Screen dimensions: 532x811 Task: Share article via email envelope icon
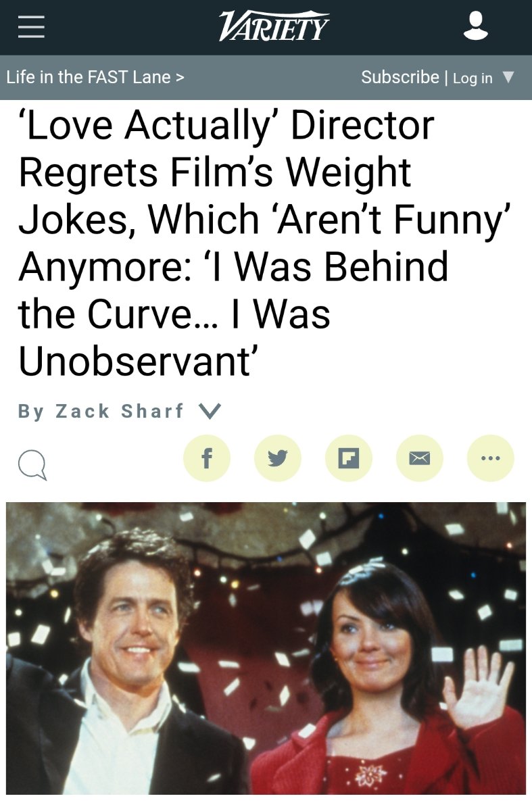coord(420,458)
